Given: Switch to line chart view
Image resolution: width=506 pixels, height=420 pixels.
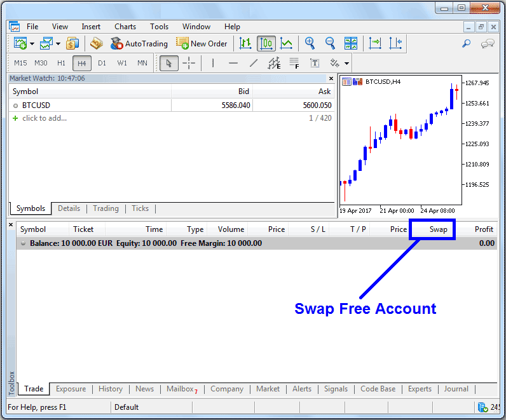Looking at the screenshot, I should 286,43.
